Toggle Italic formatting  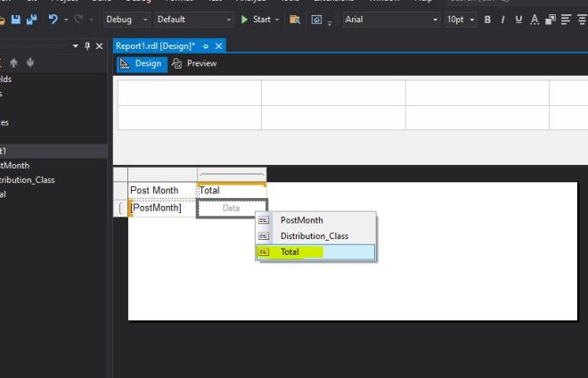[502, 20]
